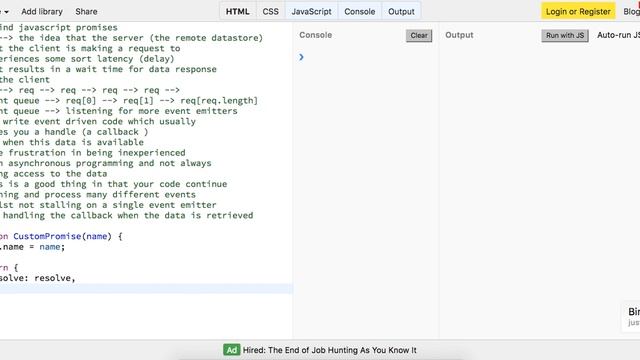
Task: Toggle the JavaScript panel tab
Action: click(311, 11)
